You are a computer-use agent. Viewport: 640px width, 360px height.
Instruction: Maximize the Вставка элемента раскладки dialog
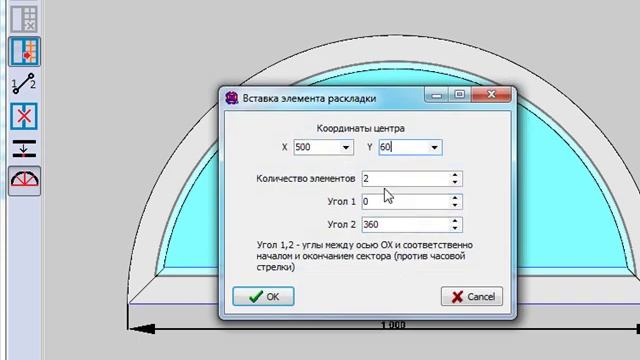(x=459, y=95)
